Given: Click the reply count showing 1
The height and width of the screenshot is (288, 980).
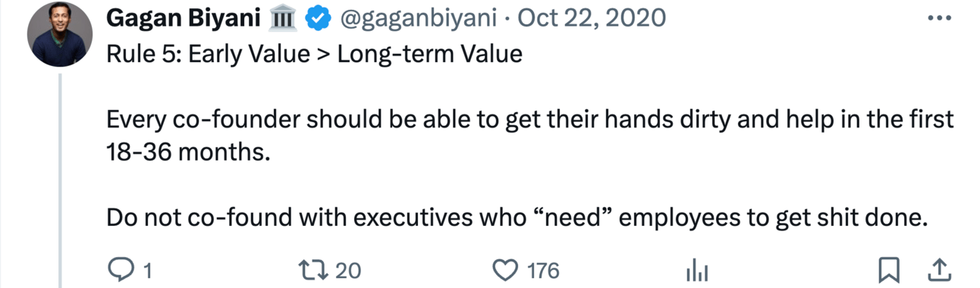Looking at the screenshot, I should (x=147, y=271).
